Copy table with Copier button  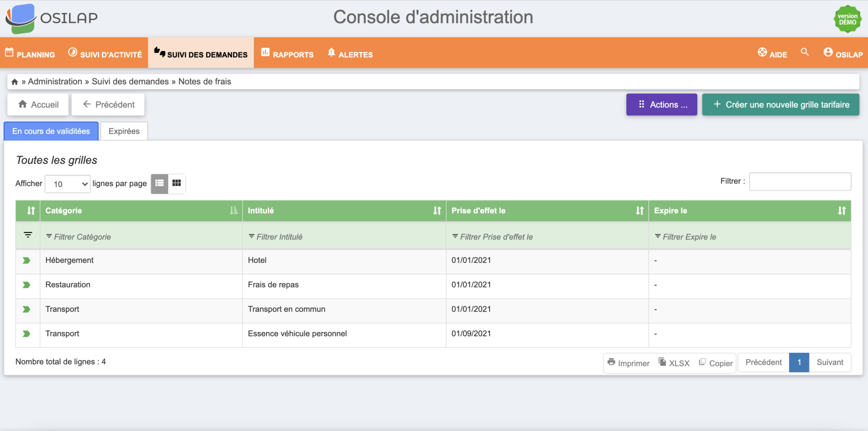pyautogui.click(x=716, y=363)
